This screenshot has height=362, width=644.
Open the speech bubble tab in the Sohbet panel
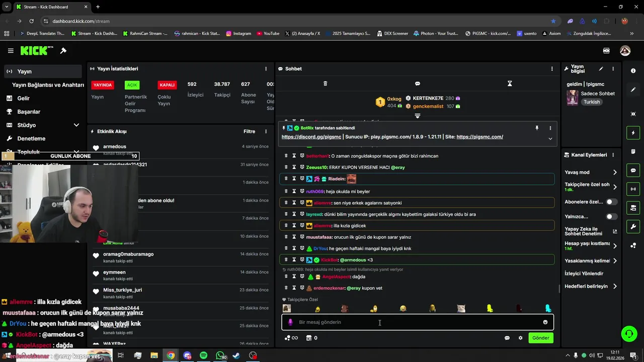(418, 83)
